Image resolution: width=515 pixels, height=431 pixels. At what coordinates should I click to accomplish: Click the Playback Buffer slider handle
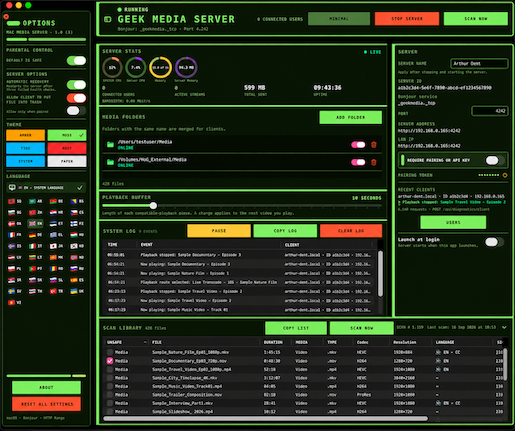pos(153,206)
